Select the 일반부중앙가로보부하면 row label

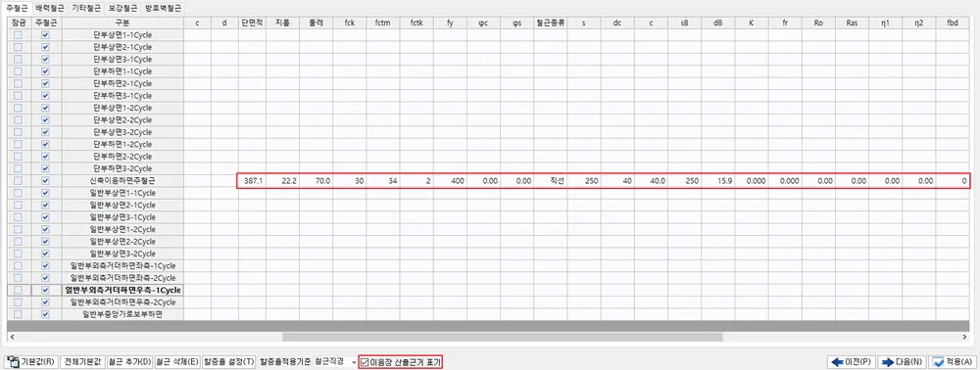(x=122, y=314)
